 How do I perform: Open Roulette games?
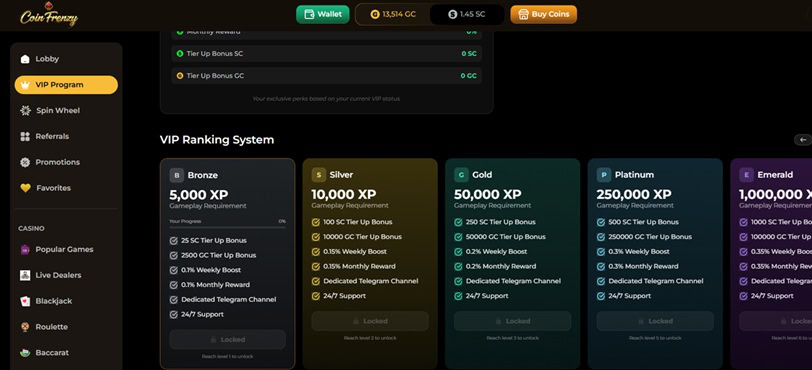(x=66, y=327)
